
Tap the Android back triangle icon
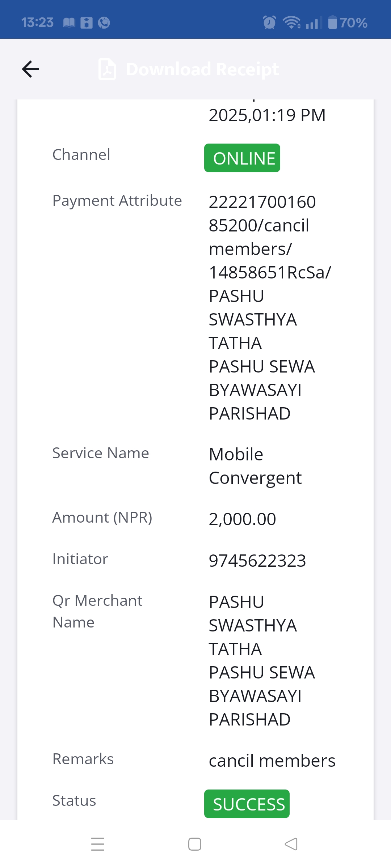coord(291,844)
